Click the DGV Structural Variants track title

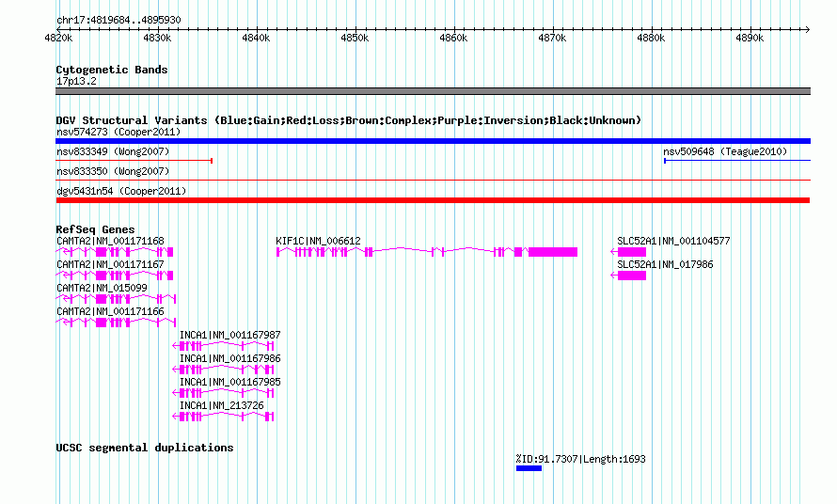348,120
